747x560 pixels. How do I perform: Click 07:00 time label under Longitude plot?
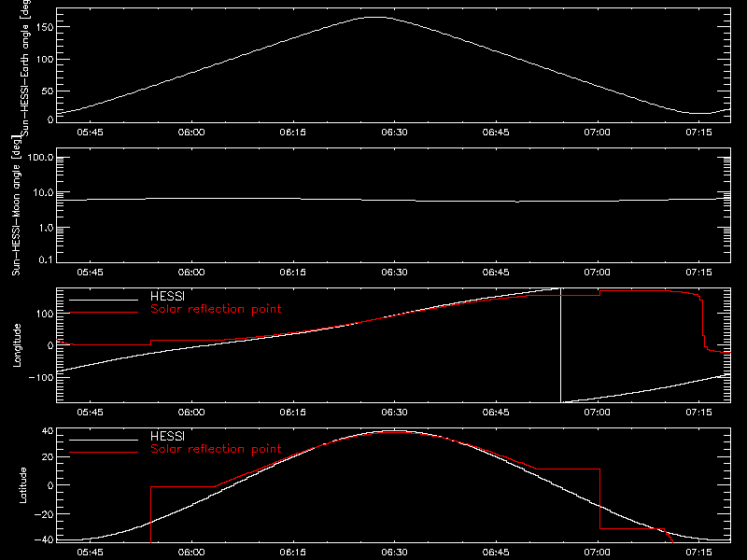point(598,412)
